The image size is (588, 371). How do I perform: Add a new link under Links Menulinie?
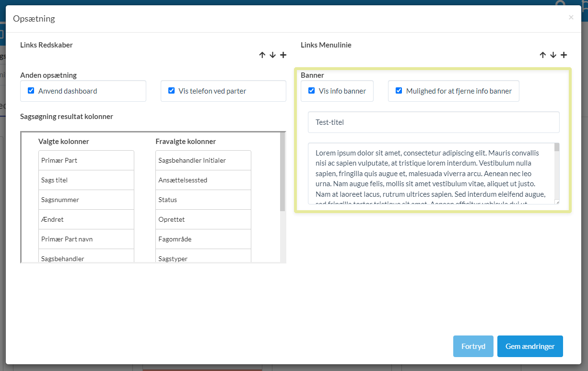click(564, 55)
